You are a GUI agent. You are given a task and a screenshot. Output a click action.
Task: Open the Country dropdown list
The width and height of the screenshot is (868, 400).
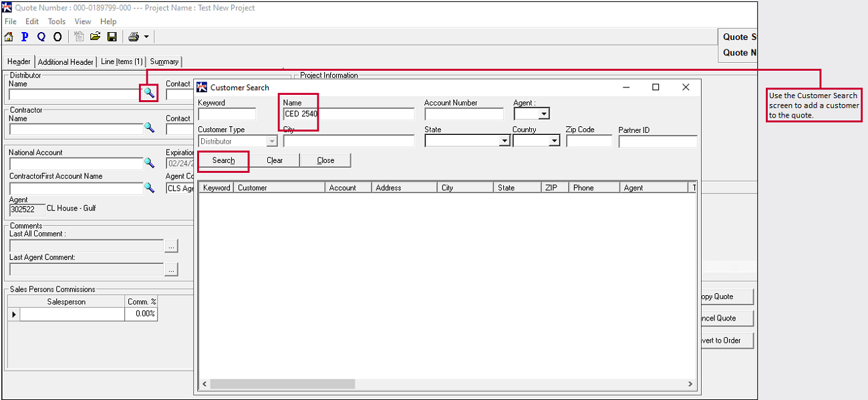pos(554,141)
